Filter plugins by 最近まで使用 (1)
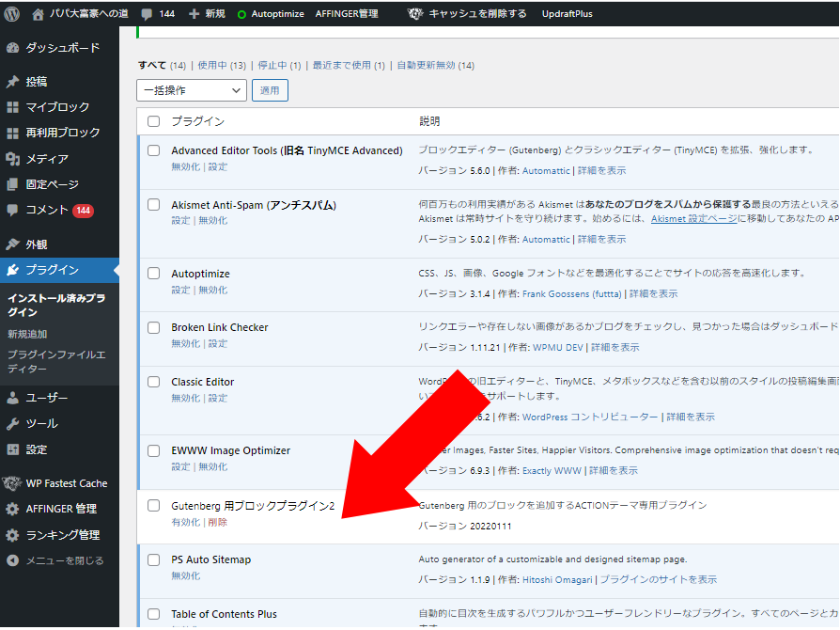The height and width of the screenshot is (630, 840). (x=349, y=66)
